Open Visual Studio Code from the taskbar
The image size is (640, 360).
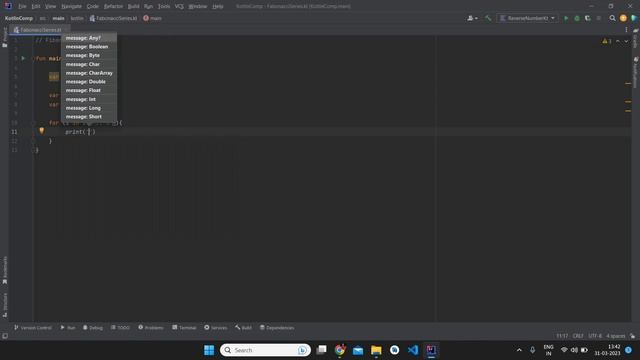point(413,350)
